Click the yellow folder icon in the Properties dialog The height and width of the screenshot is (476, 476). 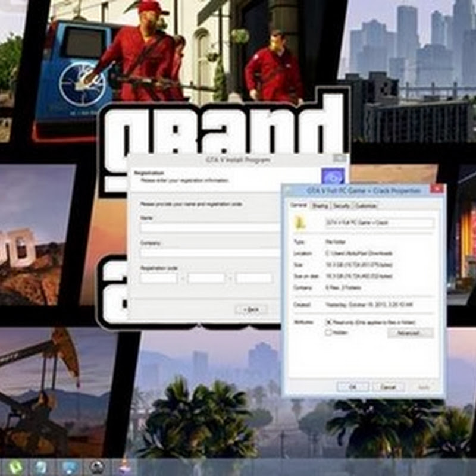point(300,223)
